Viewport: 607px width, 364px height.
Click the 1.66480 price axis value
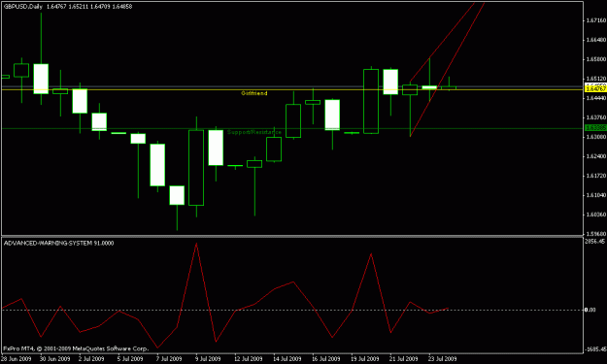(x=596, y=40)
